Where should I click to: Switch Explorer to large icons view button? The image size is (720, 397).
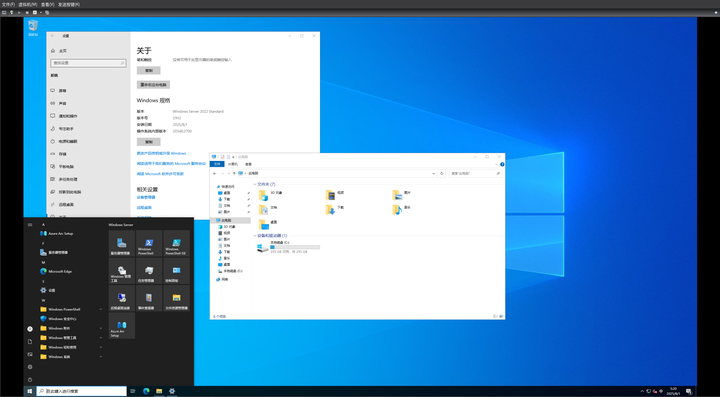click(501, 316)
